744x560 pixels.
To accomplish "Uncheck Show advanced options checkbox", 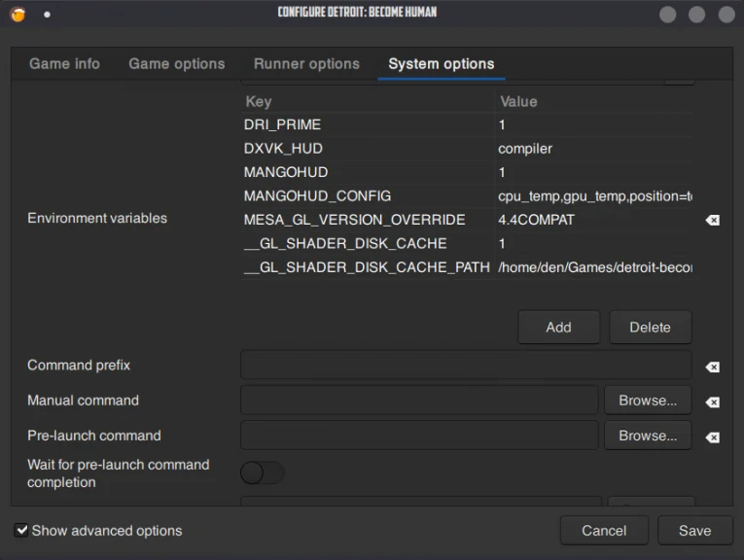I will click(x=21, y=531).
